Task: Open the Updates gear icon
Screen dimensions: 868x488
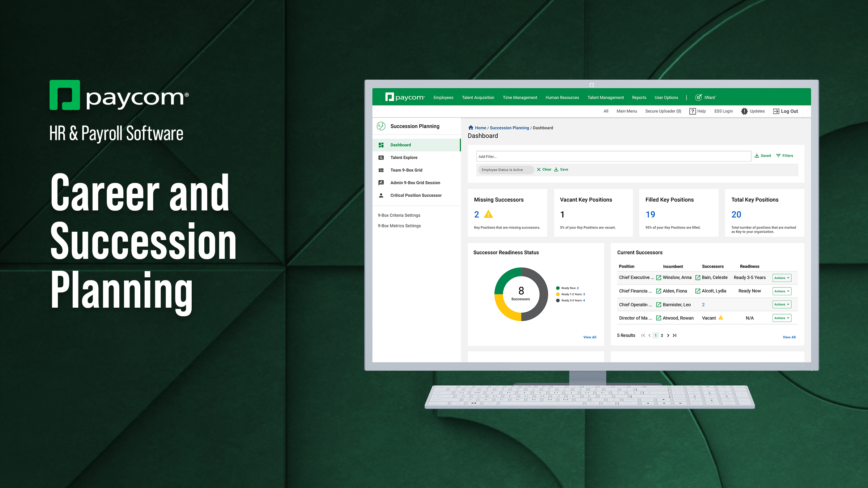Action: pos(744,111)
